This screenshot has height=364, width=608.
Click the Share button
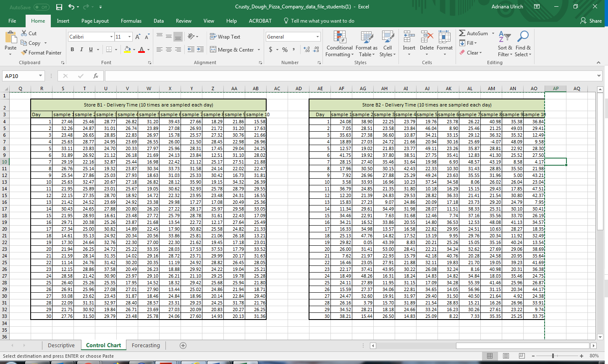591,21
